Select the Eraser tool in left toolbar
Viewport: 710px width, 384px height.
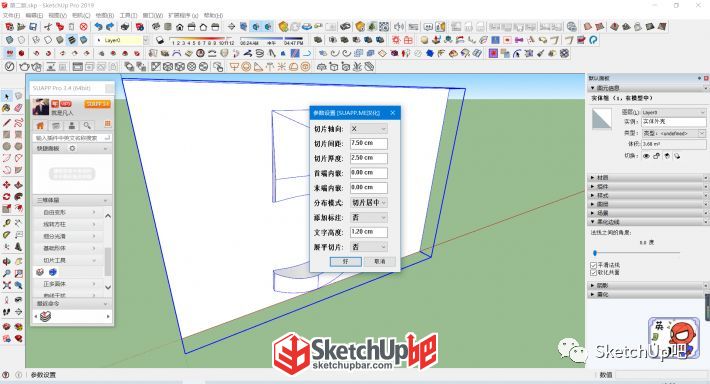(x=18, y=108)
